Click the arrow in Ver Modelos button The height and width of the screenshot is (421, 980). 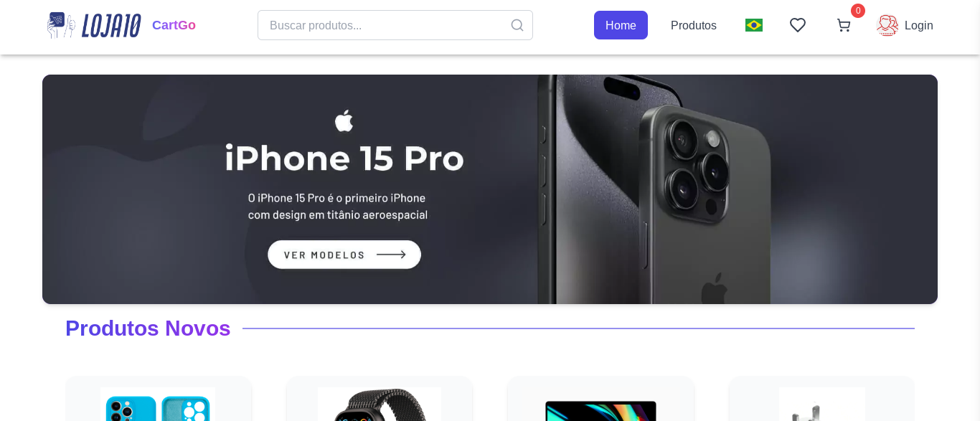391,255
